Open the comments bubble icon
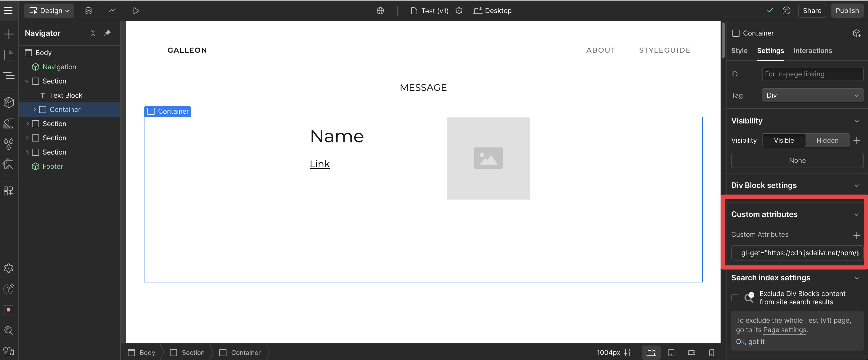 pos(786,11)
